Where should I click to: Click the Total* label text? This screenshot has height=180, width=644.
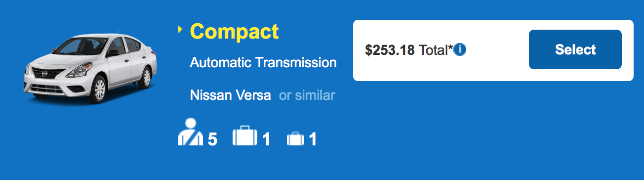(x=436, y=50)
